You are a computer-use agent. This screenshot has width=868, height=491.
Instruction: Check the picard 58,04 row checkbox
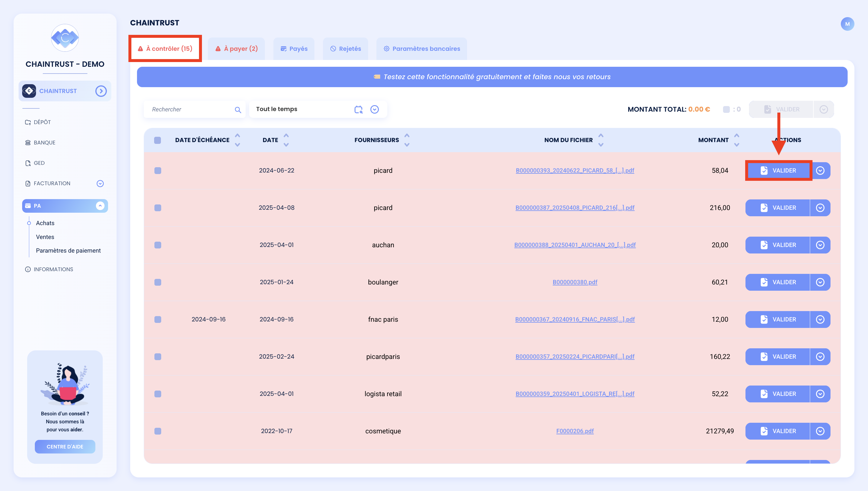158,171
